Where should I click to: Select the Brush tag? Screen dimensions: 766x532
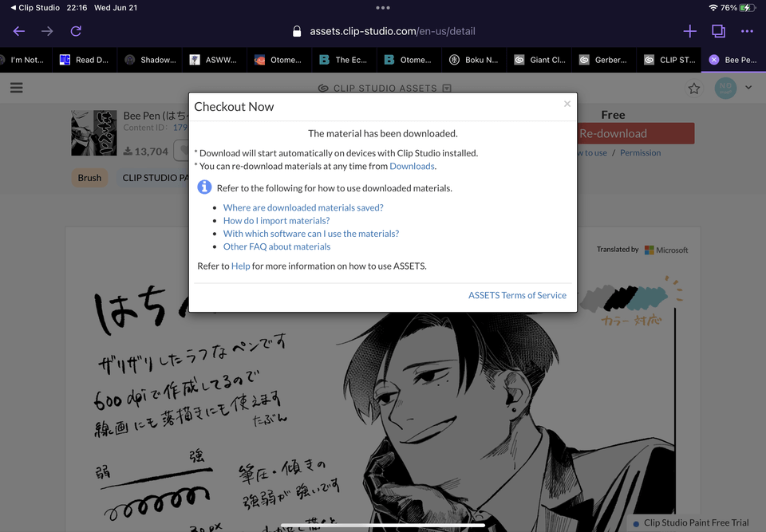tap(89, 178)
